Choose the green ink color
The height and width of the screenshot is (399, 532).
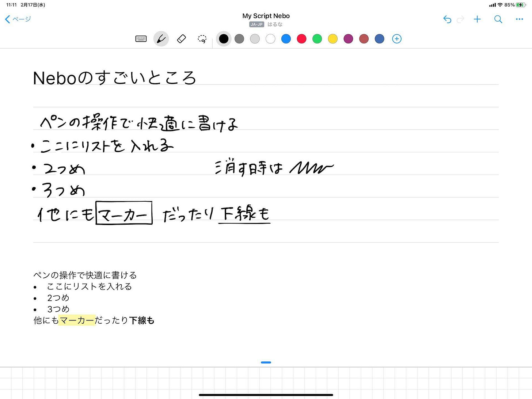click(317, 39)
